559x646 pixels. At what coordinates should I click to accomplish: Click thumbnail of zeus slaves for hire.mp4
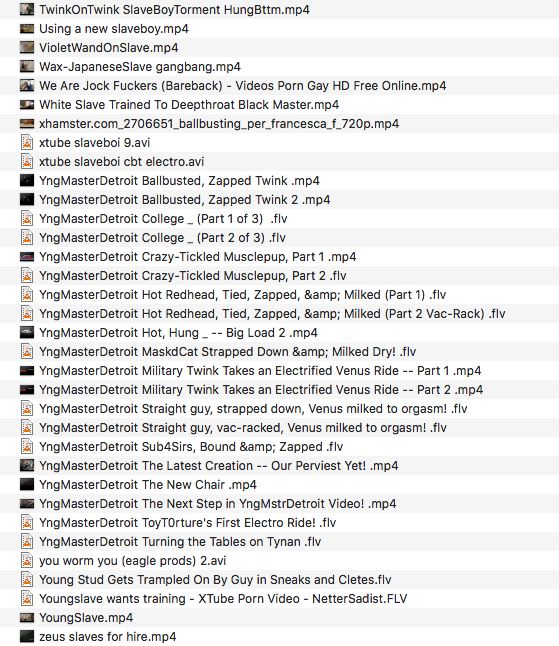coord(27,636)
